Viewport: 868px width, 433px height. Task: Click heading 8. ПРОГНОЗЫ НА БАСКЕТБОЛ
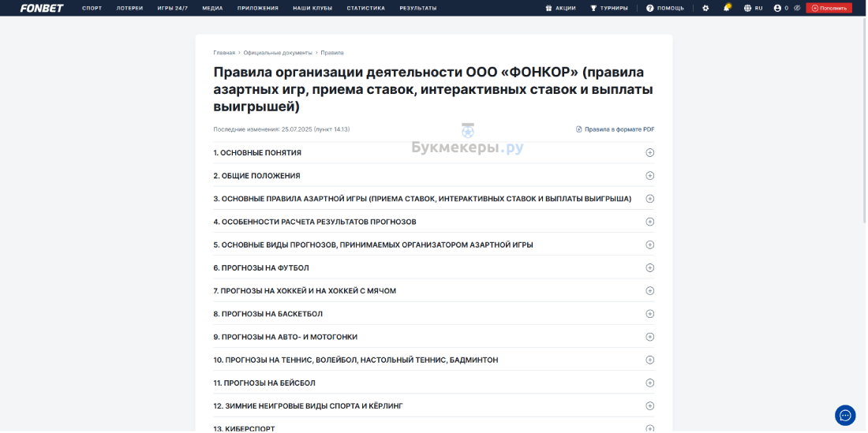[x=268, y=314]
